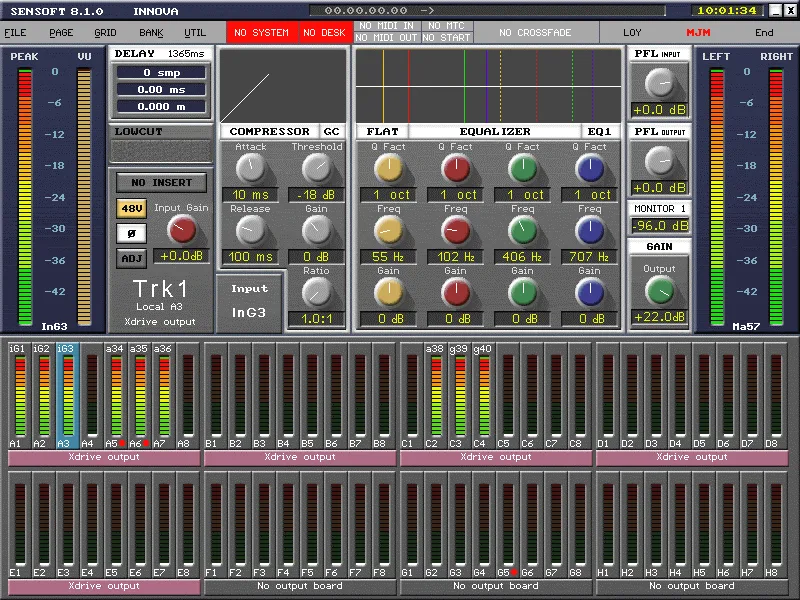Click the red Freq knob at 102 Hz
This screenshot has height=600, width=800.
point(456,231)
